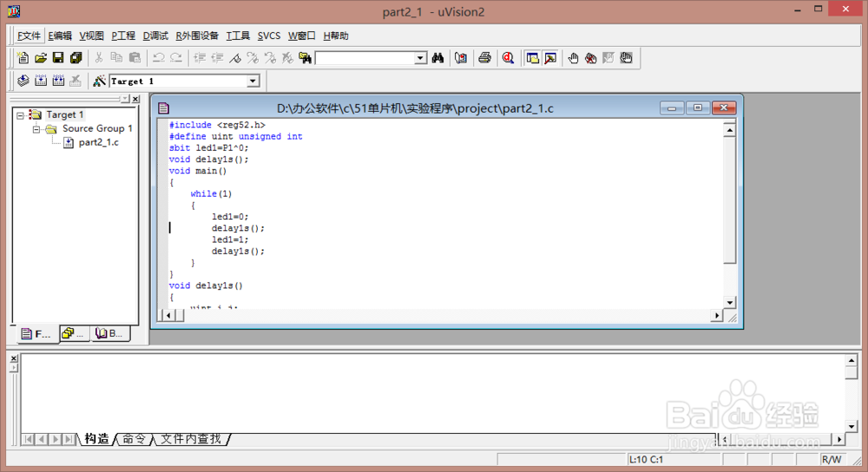The image size is (868, 472).
Task: Open the P工程 menu
Action: pos(123,36)
